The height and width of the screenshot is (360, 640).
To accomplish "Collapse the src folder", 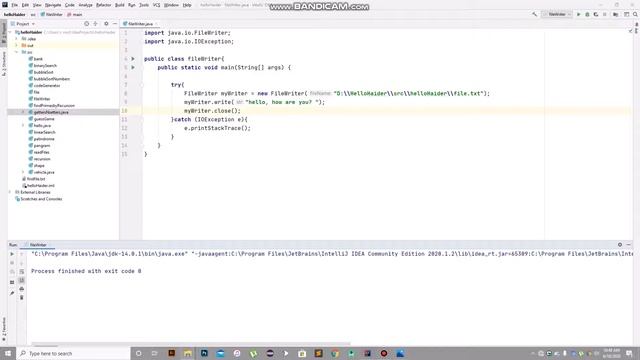I will pos(17,52).
